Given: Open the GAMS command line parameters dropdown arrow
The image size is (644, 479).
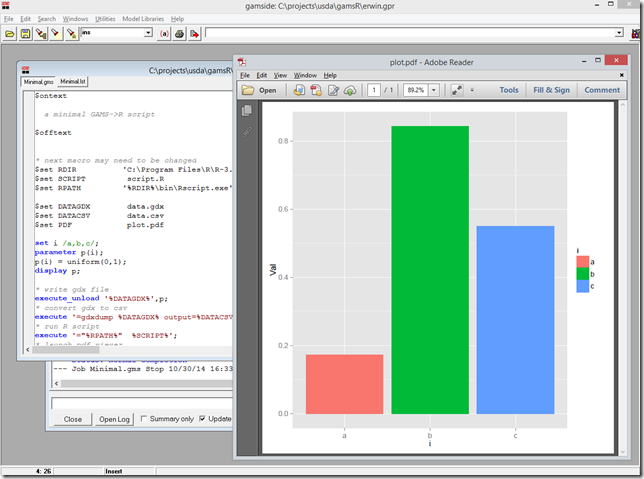Looking at the screenshot, I should point(619,33).
